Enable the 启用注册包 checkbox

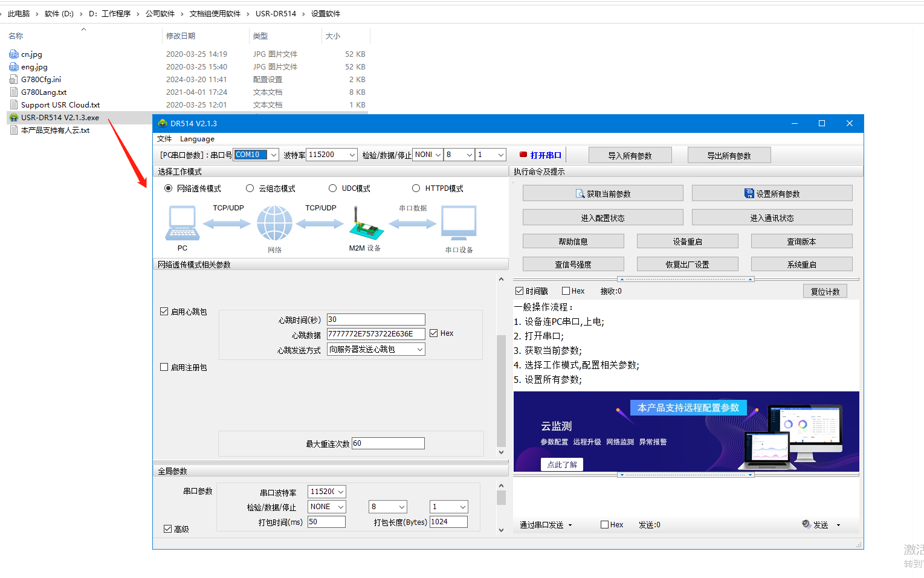tap(164, 367)
